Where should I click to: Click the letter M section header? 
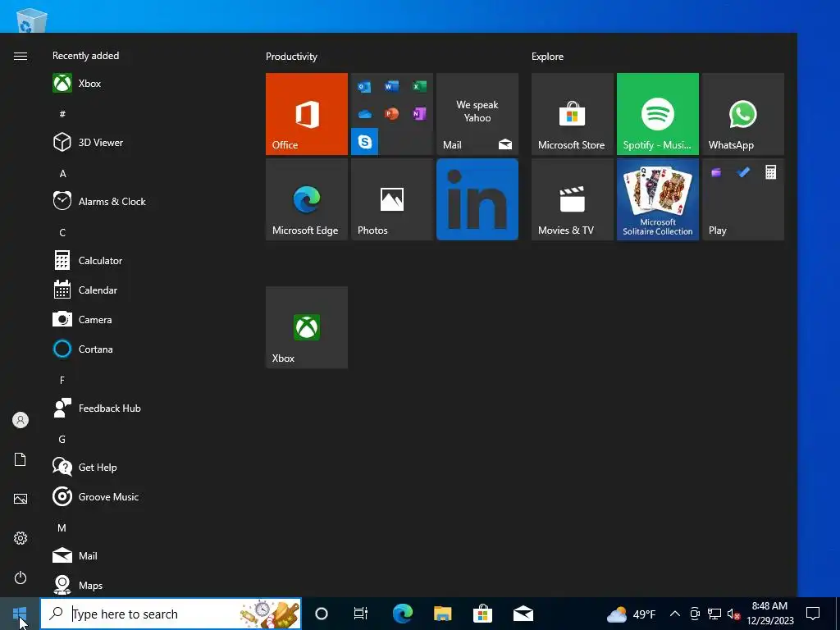(x=62, y=527)
